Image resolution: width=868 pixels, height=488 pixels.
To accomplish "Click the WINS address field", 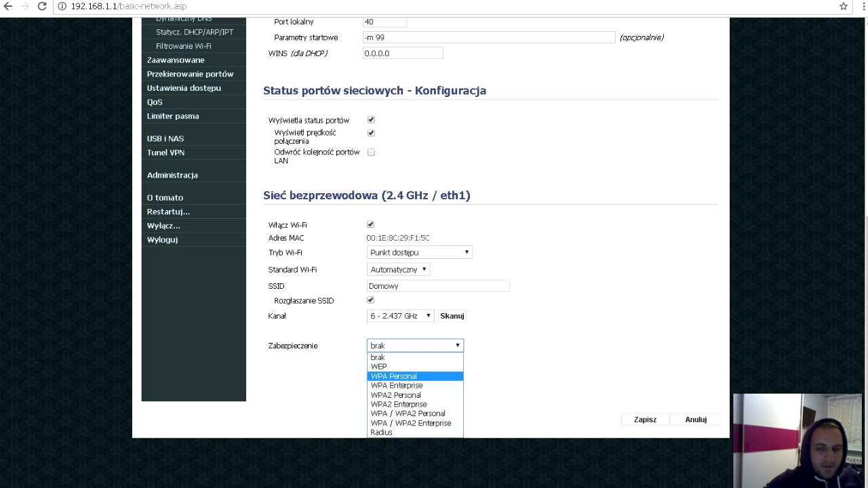I will click(403, 53).
